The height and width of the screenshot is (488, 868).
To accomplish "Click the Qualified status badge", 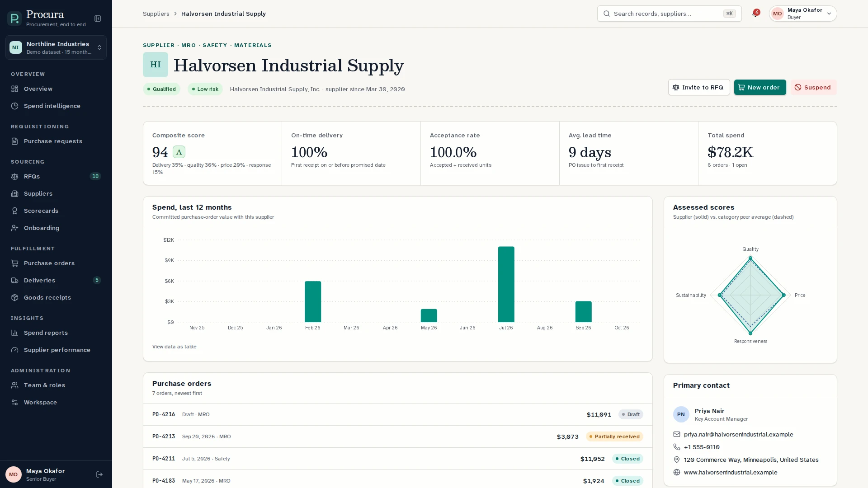I will [161, 89].
